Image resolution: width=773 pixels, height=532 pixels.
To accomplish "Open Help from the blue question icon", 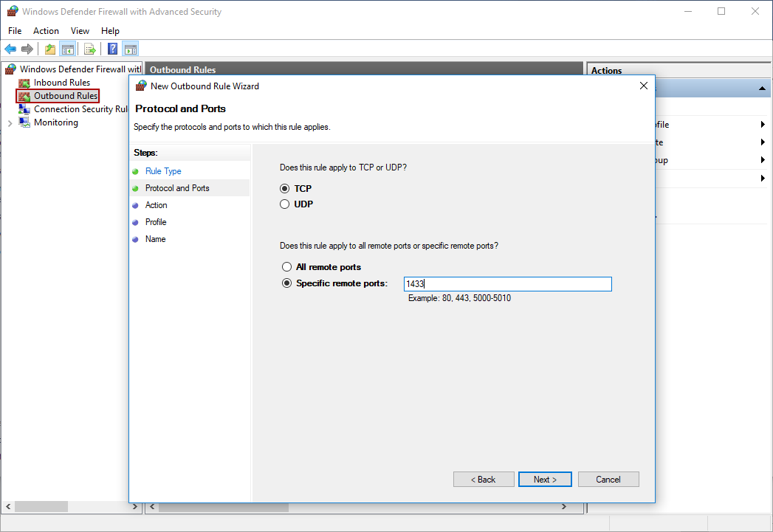I will [113, 49].
